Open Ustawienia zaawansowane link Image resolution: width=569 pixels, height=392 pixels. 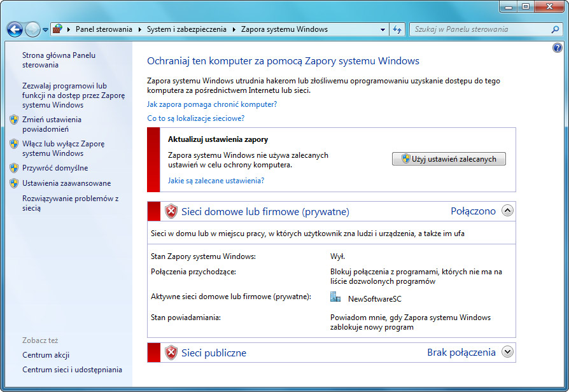pyautogui.click(x=66, y=183)
